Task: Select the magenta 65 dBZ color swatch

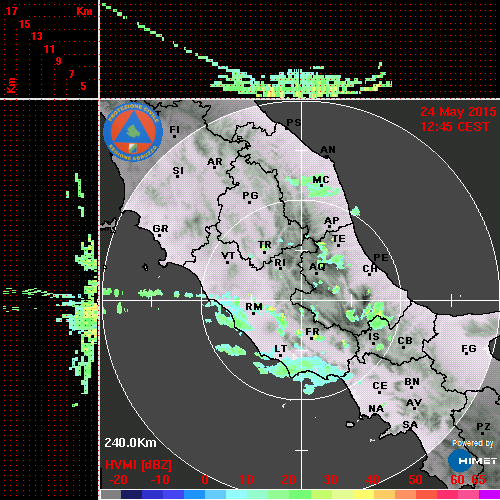Action: pyautogui.click(x=489, y=494)
